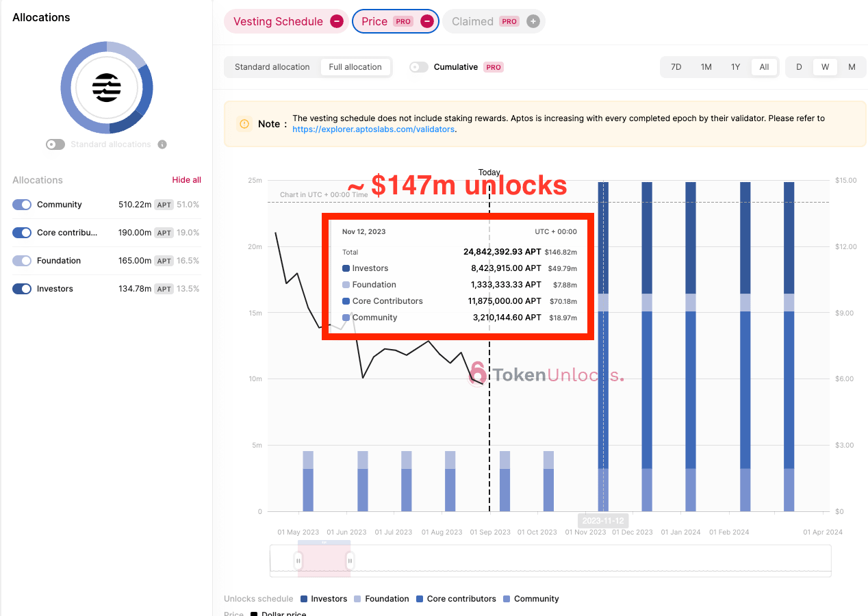The width and height of the screenshot is (868, 616).
Task: Click the "Unlocks schedule" legend label
Action: pos(258,599)
